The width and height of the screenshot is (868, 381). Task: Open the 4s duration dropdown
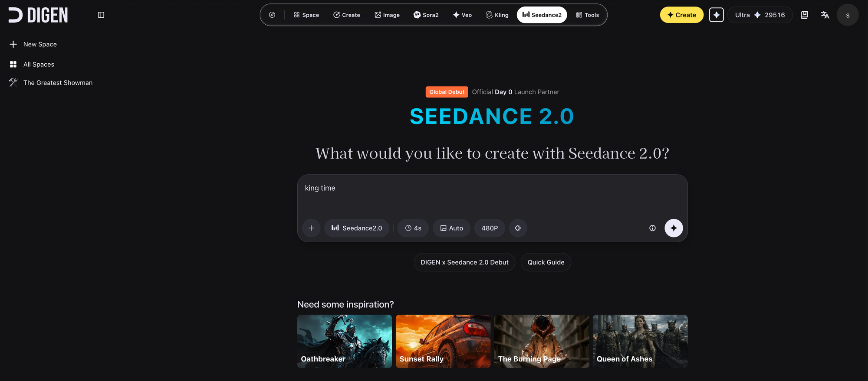click(413, 228)
